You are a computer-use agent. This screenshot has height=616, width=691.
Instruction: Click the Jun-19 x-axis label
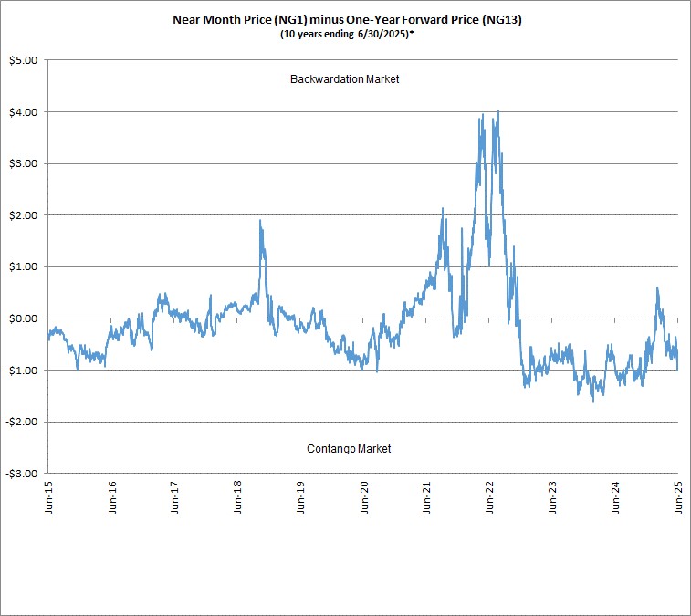click(x=300, y=497)
